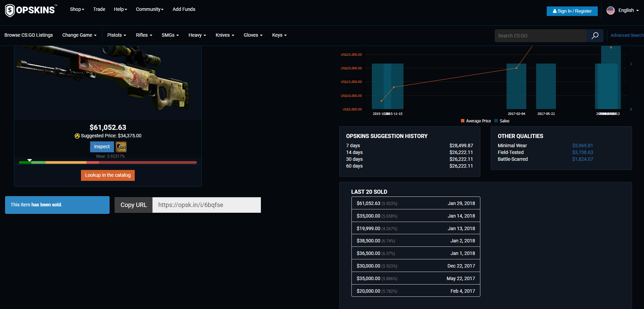Click the Wear: 5.92317% label
Viewport: 644px width, 309px height.
pyautogui.click(x=110, y=156)
